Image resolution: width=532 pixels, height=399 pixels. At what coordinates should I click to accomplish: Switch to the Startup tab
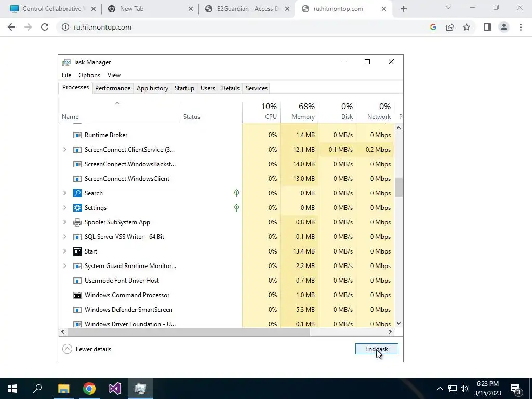click(184, 88)
